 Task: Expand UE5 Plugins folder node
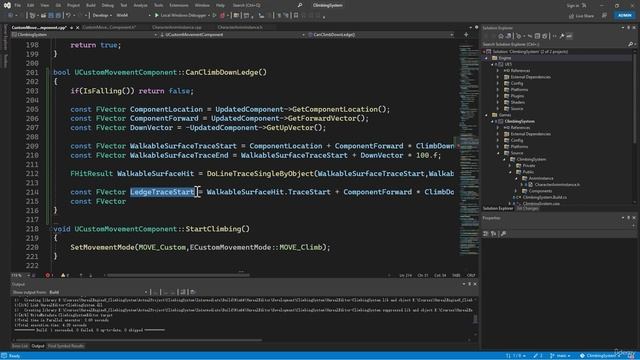pyautogui.click(x=498, y=96)
